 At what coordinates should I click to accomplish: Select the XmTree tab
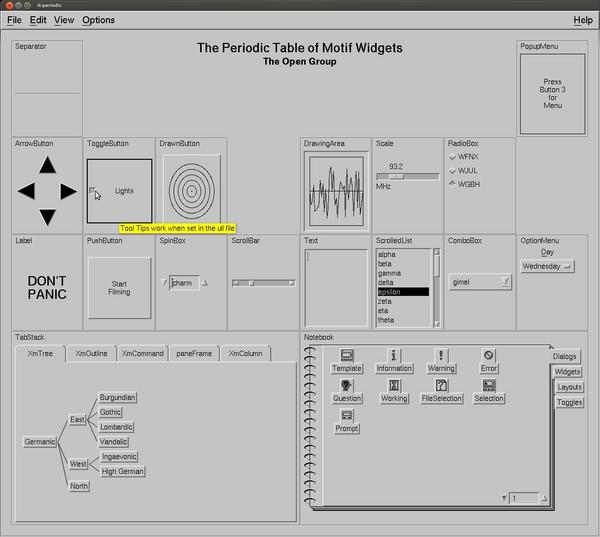click(x=40, y=353)
